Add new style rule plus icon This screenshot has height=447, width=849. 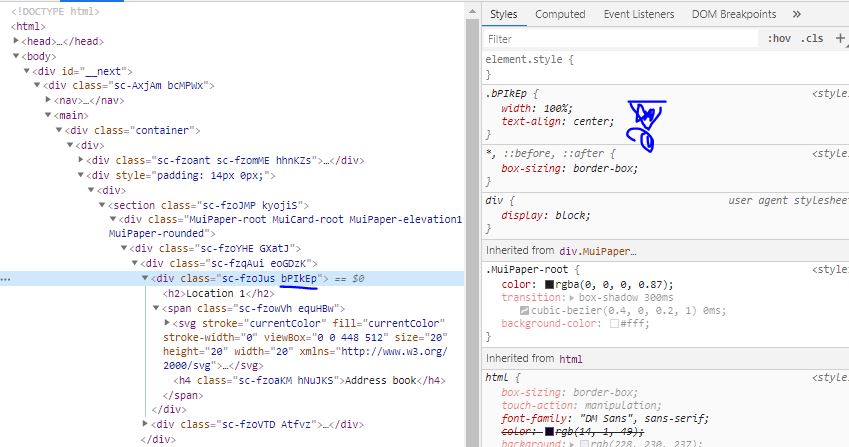(x=840, y=38)
